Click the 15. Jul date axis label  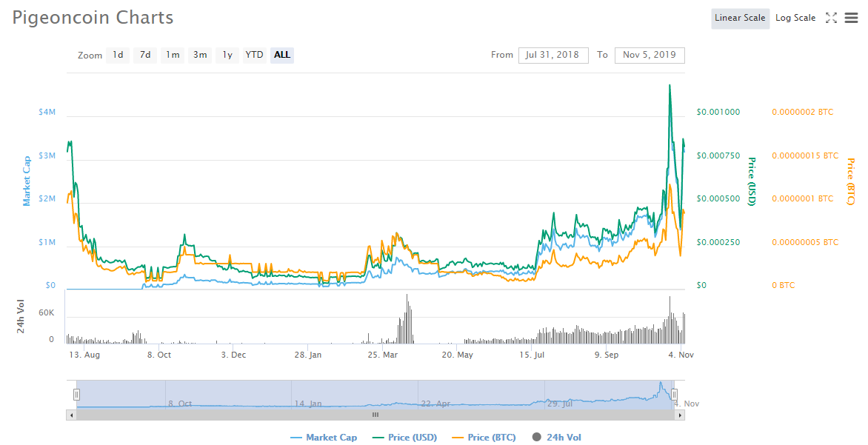(532, 355)
